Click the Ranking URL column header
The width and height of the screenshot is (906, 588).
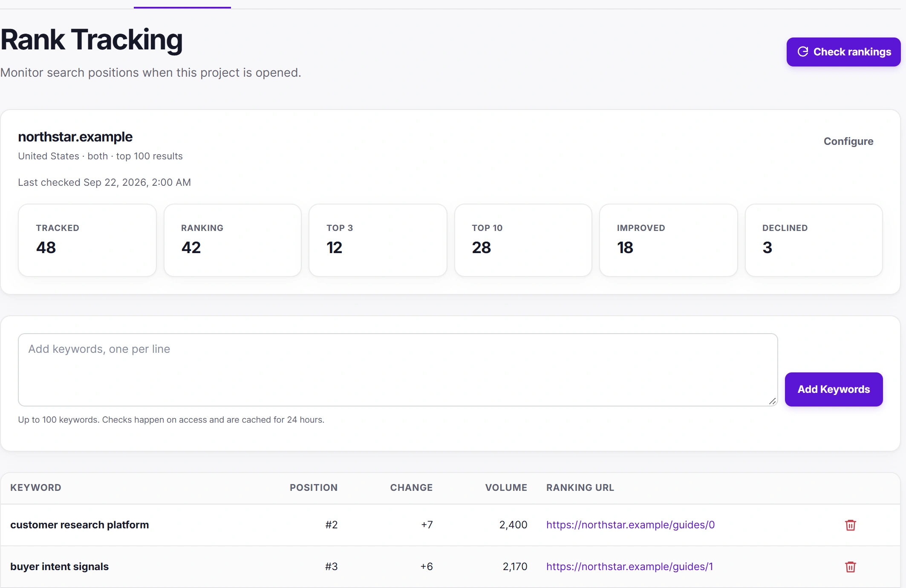point(580,488)
